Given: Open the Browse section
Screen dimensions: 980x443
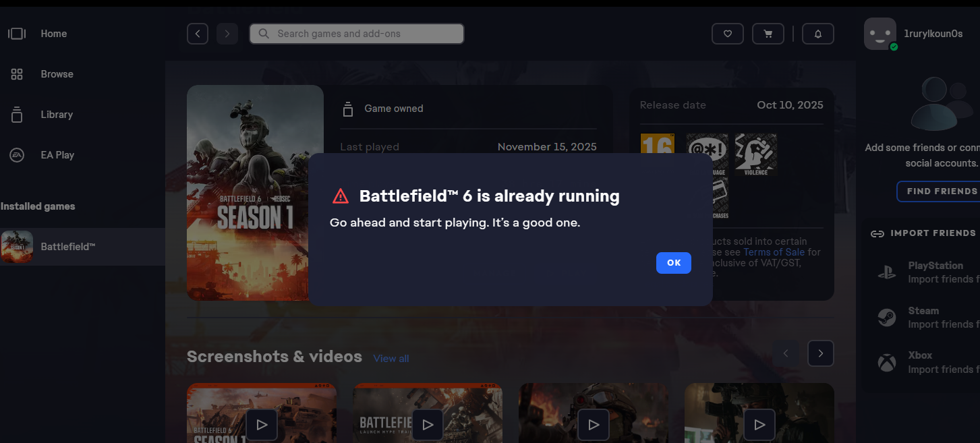Looking at the screenshot, I should [x=57, y=74].
